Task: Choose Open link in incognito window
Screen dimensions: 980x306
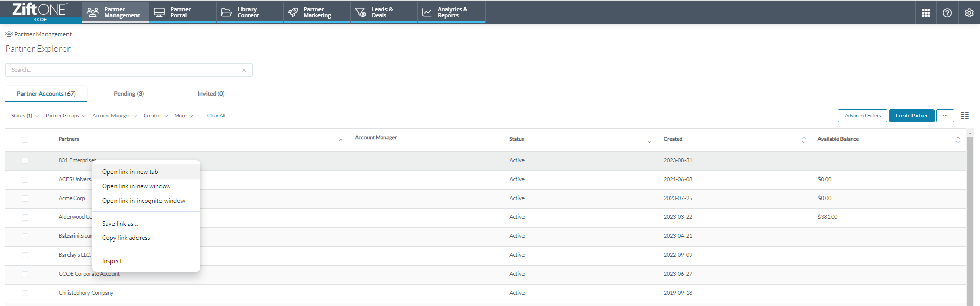Action: point(146,201)
